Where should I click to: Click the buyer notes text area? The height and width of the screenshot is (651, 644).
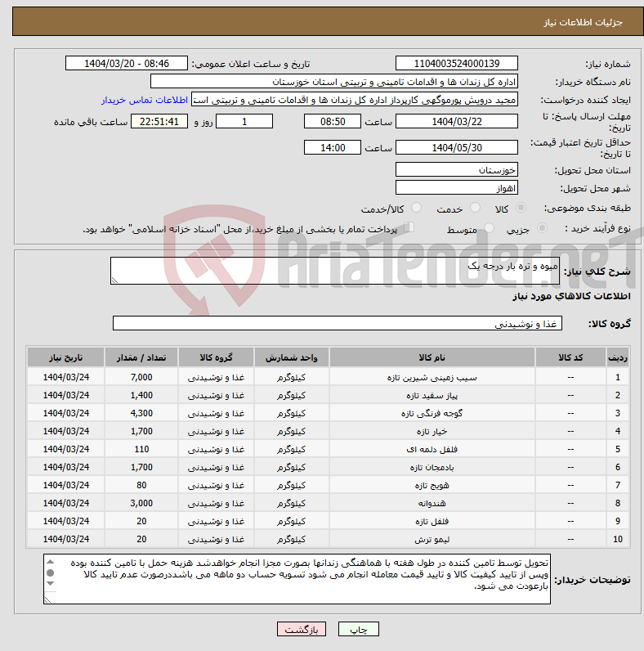pyautogui.click(x=297, y=579)
